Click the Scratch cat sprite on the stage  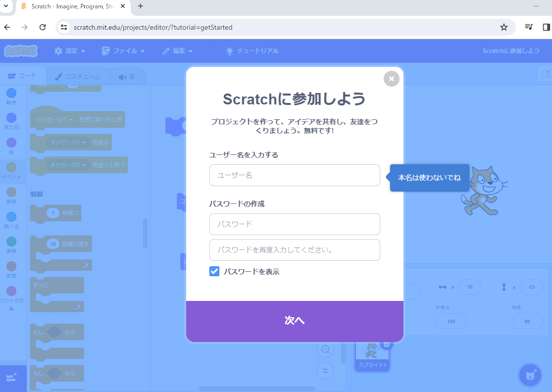484,191
